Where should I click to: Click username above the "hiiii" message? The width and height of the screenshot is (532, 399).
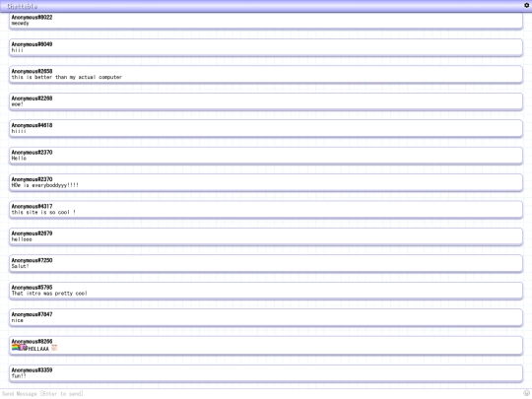point(32,125)
